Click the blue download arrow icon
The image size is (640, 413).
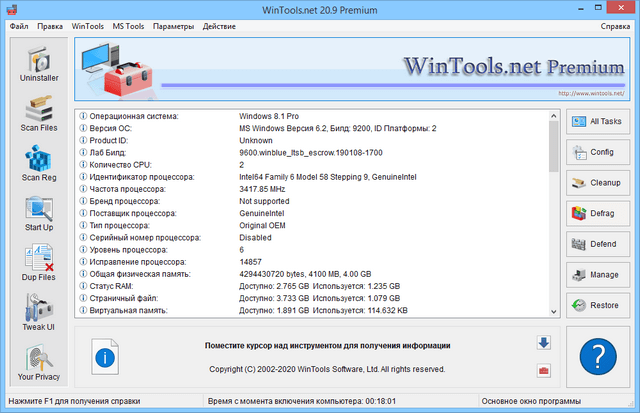tap(543, 343)
